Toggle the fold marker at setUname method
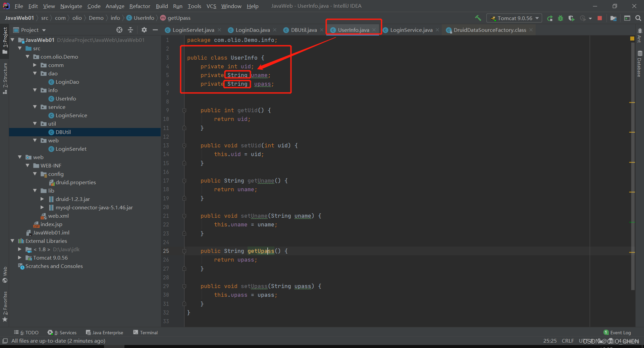644x348 pixels. click(184, 216)
